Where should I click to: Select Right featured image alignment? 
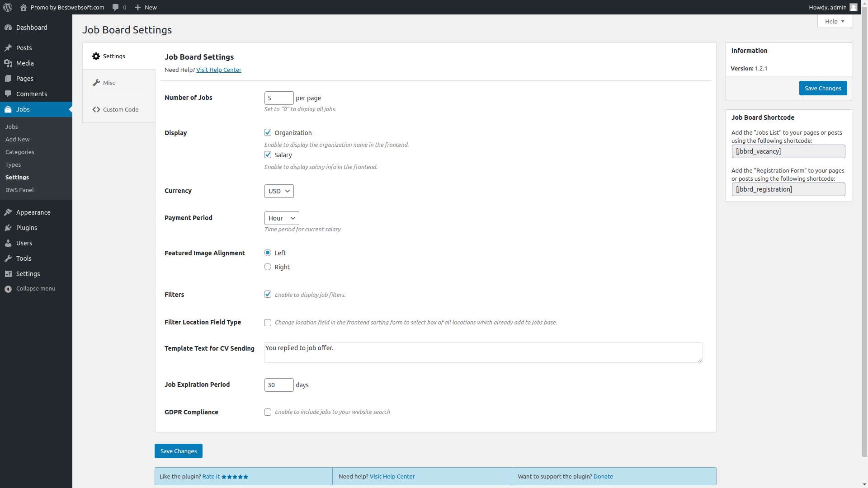[x=268, y=267]
